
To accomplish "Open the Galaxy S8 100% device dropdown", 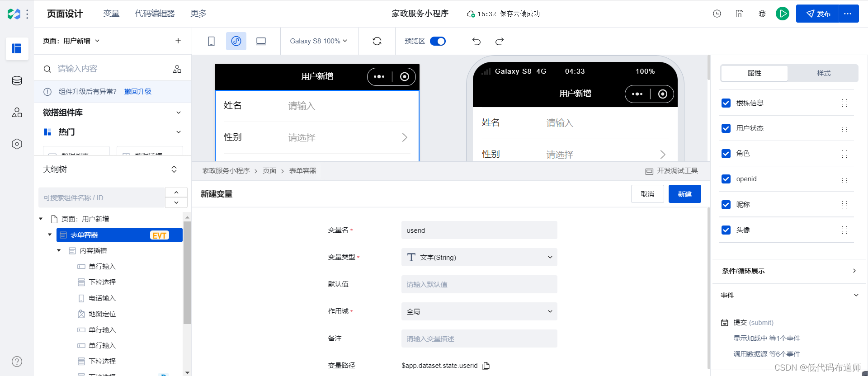I will (x=319, y=41).
